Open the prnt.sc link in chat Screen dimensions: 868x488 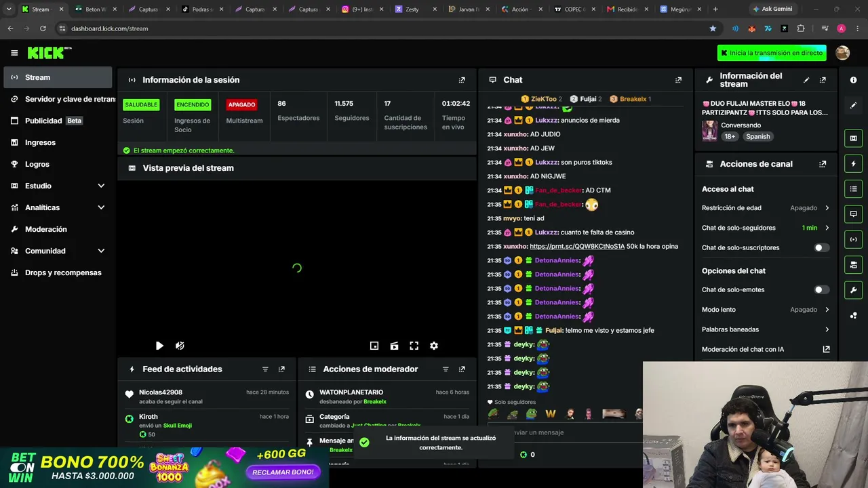tap(577, 247)
